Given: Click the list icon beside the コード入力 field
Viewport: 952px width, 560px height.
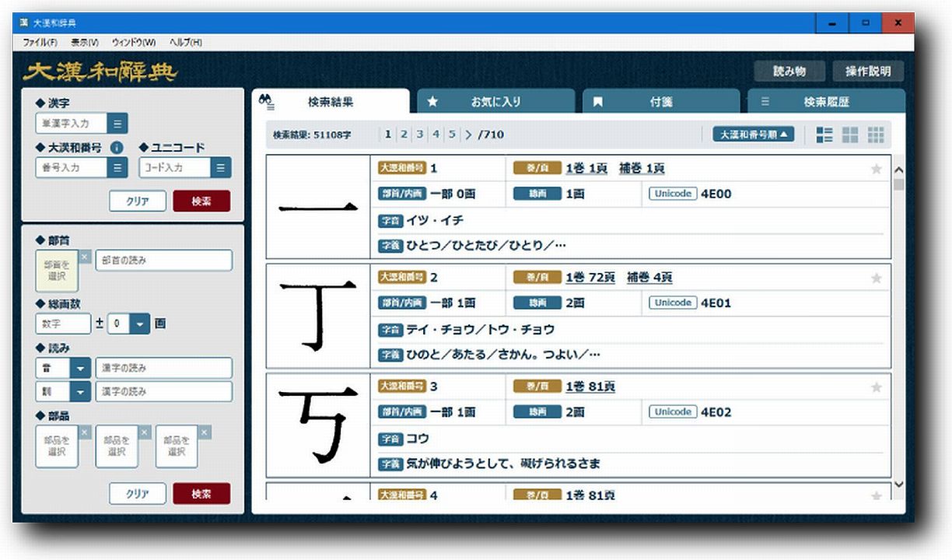Looking at the screenshot, I should [221, 167].
